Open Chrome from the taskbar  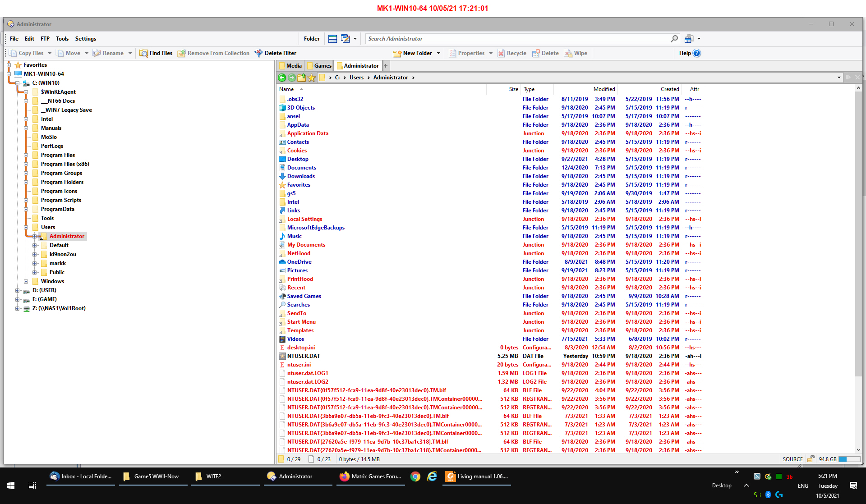click(x=415, y=477)
